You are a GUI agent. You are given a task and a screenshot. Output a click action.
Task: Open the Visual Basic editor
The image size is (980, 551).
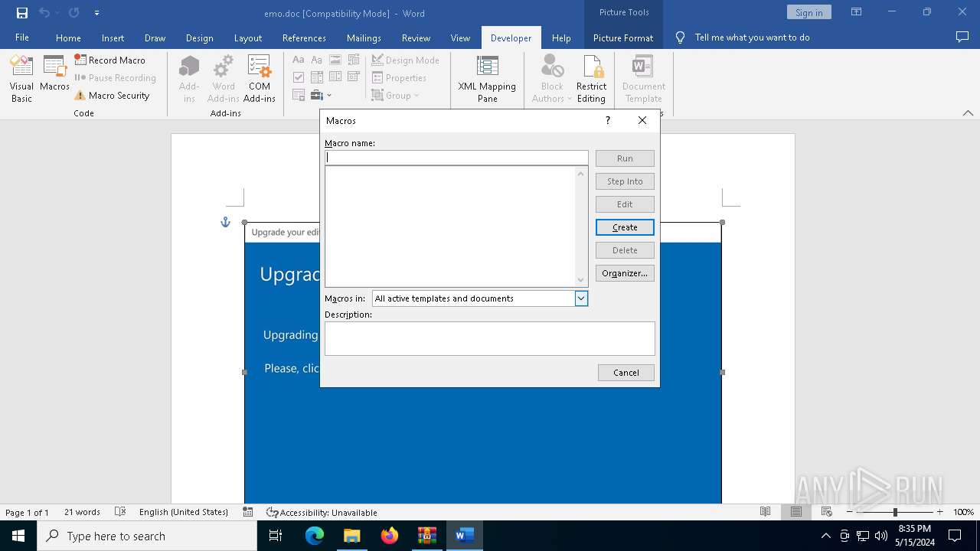[21, 79]
